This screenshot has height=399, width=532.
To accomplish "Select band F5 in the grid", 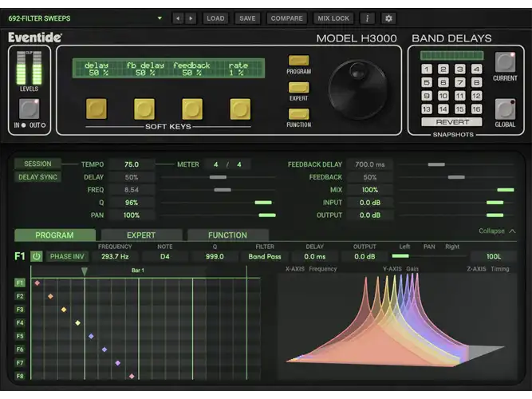I will coord(20,336).
